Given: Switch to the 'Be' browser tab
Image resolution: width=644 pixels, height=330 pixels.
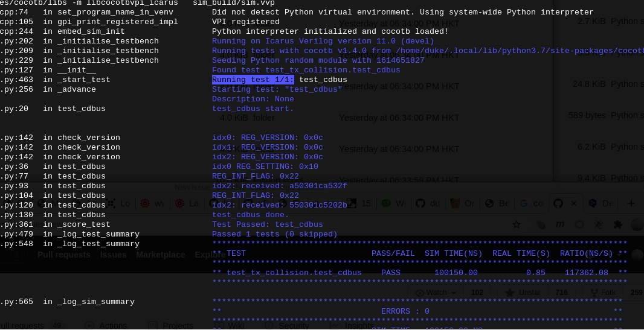Looking at the screenshot, I should pyautogui.click(x=497, y=203).
